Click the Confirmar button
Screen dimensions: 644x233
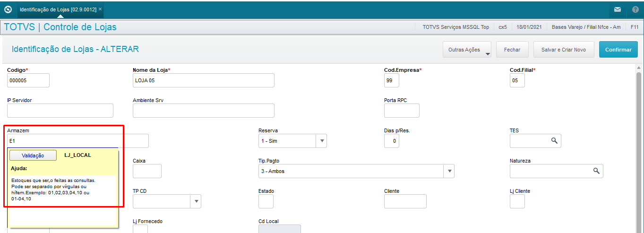(618, 50)
